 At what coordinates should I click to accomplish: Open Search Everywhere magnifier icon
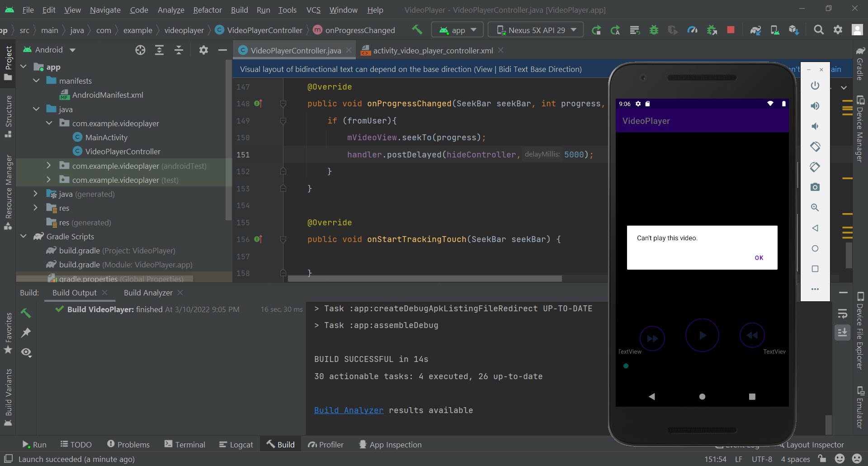[x=818, y=30]
